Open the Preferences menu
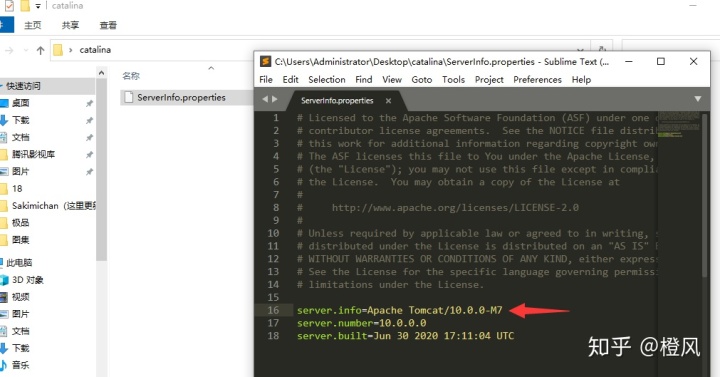 coord(537,79)
